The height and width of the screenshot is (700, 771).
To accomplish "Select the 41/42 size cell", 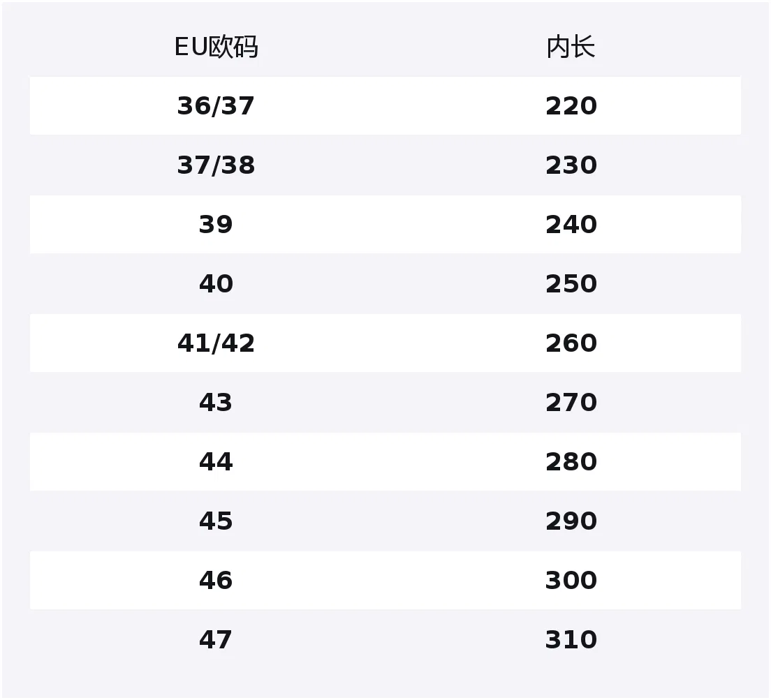I will [x=216, y=343].
